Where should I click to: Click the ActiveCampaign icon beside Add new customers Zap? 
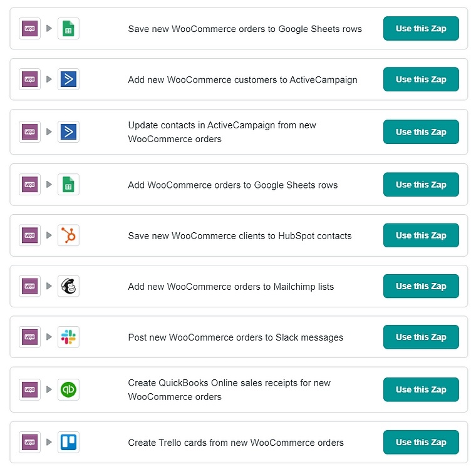(68, 80)
